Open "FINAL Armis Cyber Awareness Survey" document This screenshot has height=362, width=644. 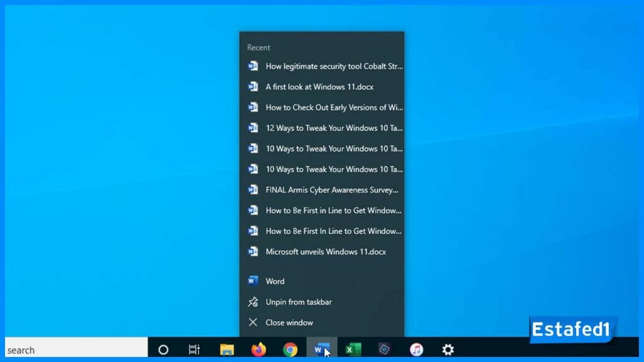click(331, 190)
